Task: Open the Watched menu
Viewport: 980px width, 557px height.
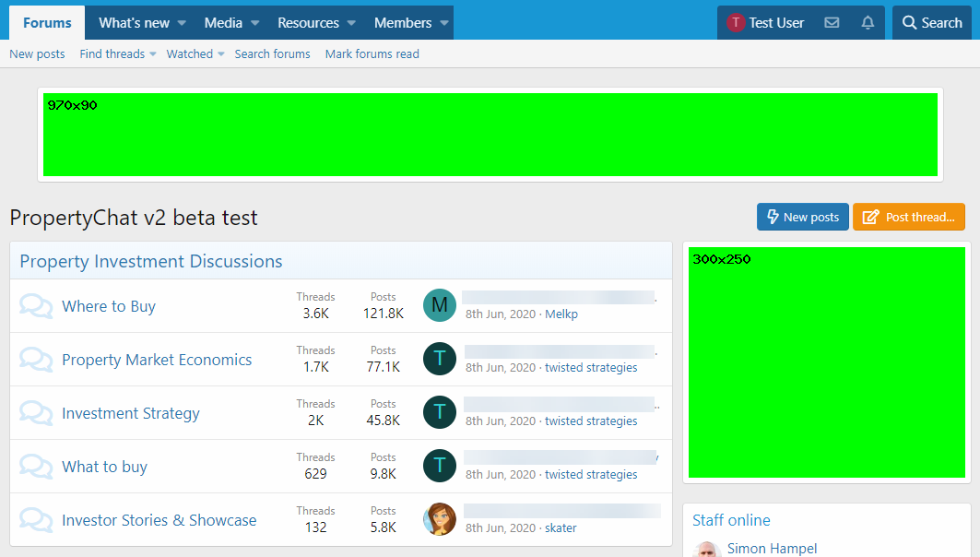Action: pyautogui.click(x=195, y=54)
